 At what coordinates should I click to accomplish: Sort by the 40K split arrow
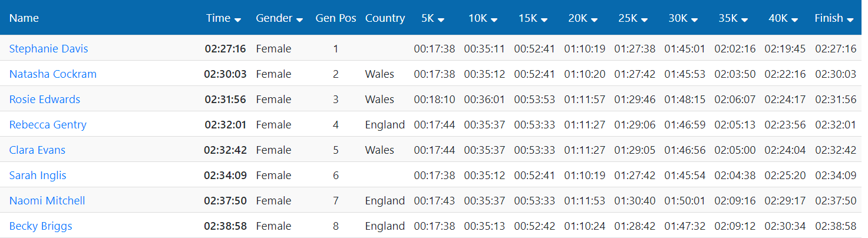pyautogui.click(x=794, y=19)
